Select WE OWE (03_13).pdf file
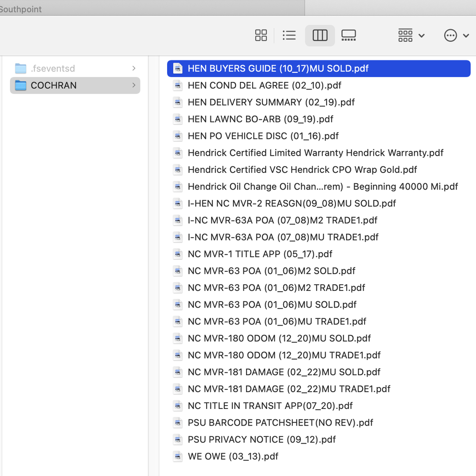The image size is (476, 476). (x=319, y=456)
